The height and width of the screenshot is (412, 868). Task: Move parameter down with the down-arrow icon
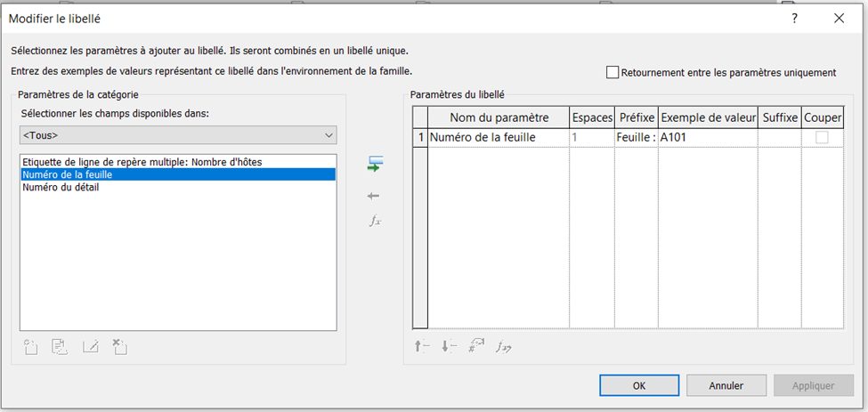click(x=449, y=347)
